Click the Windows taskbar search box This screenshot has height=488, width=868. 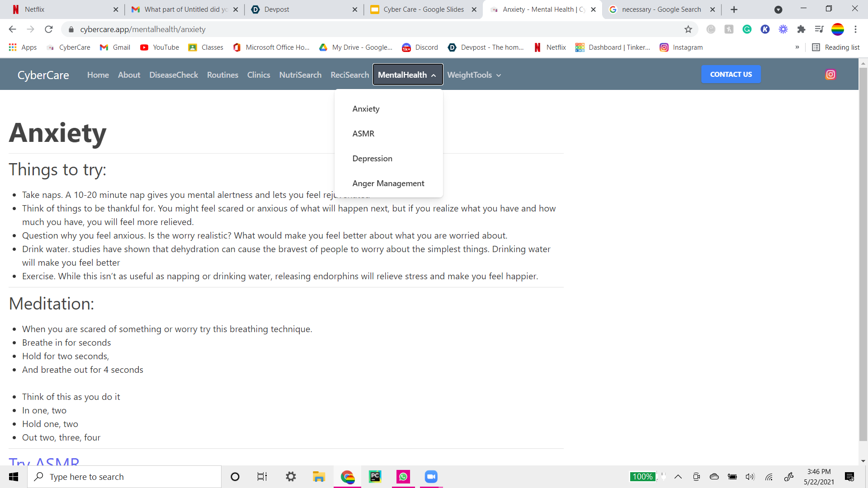pos(124,477)
